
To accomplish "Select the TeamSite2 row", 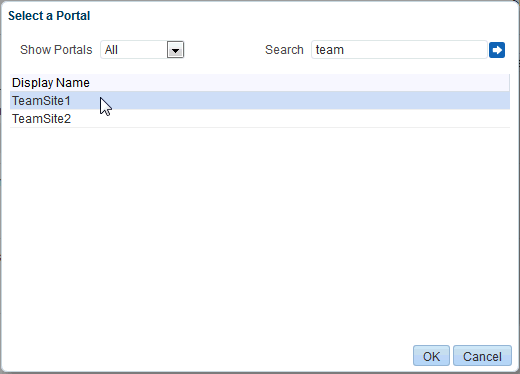I will click(260, 119).
